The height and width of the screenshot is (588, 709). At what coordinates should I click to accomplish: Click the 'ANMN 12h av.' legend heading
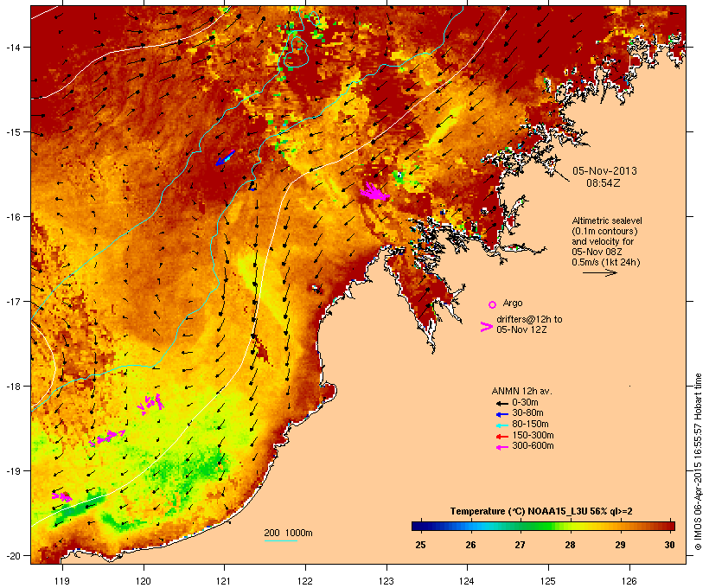point(521,391)
